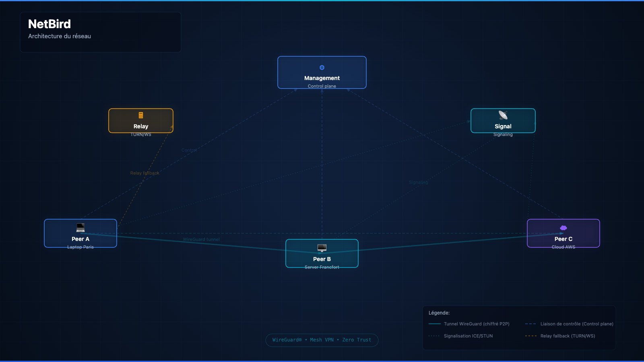Click the Relay fallback edge label
This screenshot has height=362, width=644.
[145, 173]
